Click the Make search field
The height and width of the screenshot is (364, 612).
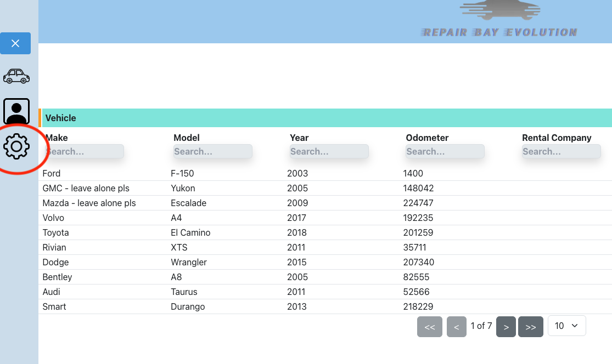[85, 151]
